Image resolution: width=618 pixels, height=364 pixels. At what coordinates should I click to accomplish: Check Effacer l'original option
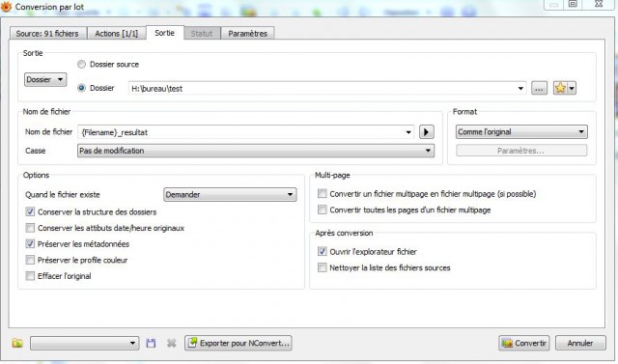point(30,276)
